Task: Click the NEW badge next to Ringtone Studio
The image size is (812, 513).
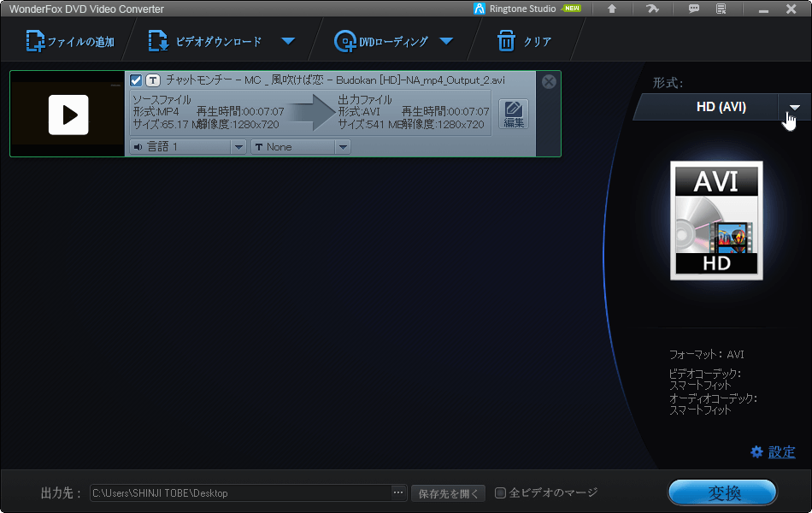Action: pos(571,9)
